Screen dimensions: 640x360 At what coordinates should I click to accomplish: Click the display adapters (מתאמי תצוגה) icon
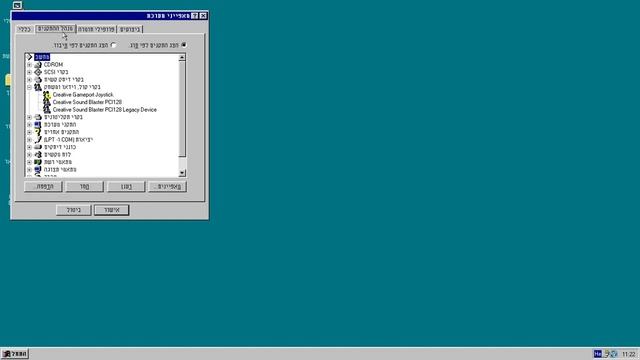coord(38,169)
